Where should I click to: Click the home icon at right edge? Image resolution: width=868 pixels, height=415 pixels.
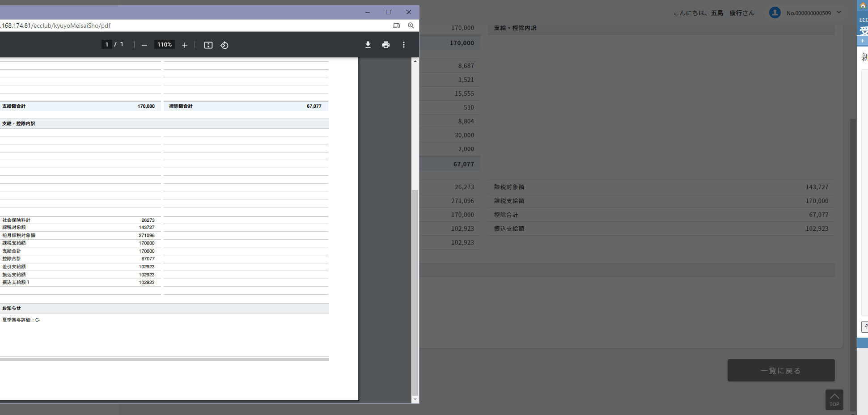pos(863,5)
